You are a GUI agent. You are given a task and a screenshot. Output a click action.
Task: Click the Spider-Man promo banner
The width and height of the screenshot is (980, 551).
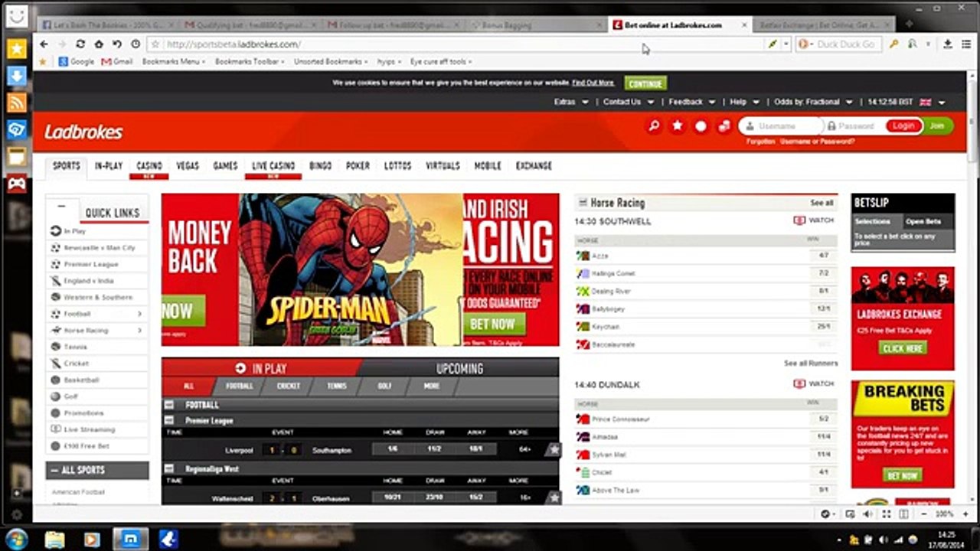(351, 269)
